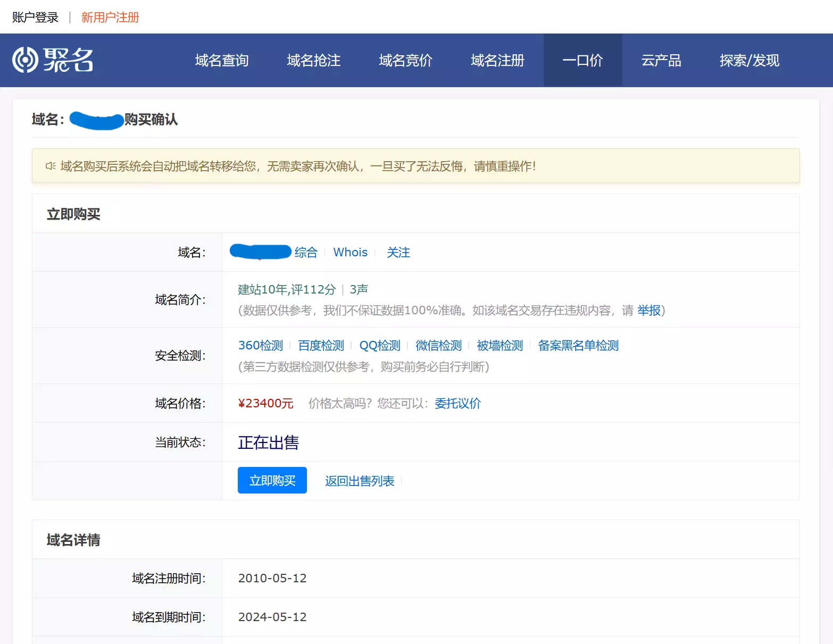
Task: Select the 一口价 nav tab
Action: 583,61
